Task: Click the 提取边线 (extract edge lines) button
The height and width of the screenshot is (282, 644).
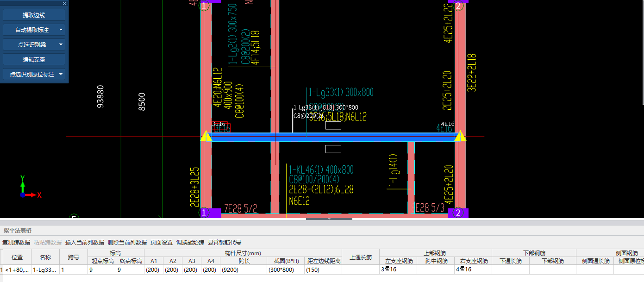Action: pyautogui.click(x=33, y=14)
